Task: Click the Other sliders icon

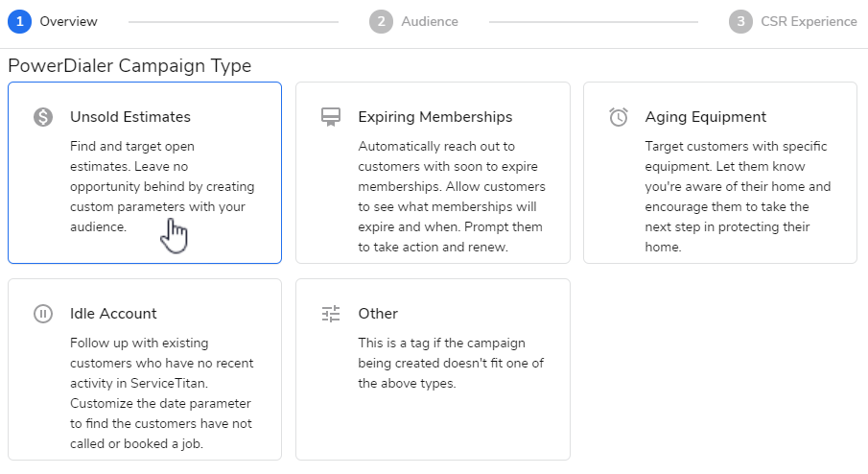Action: [331, 314]
